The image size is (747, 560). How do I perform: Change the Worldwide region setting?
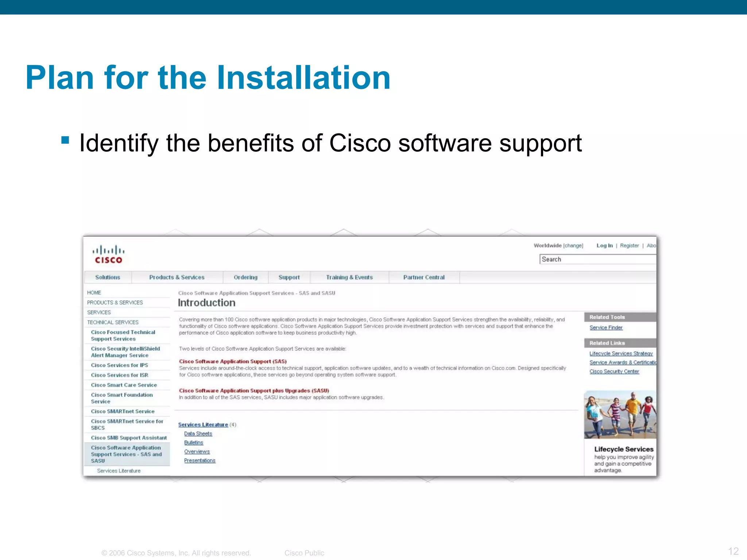point(573,245)
